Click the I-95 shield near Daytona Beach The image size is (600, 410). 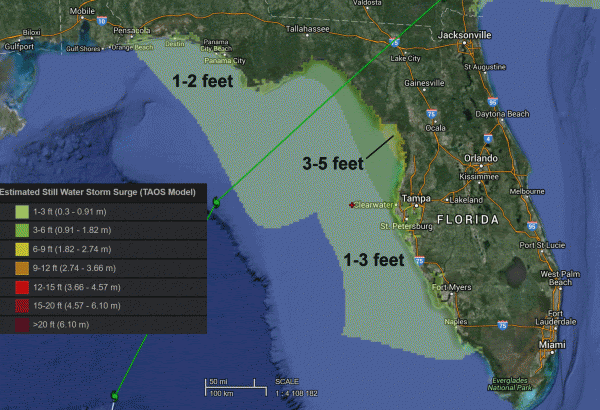pos(492,102)
